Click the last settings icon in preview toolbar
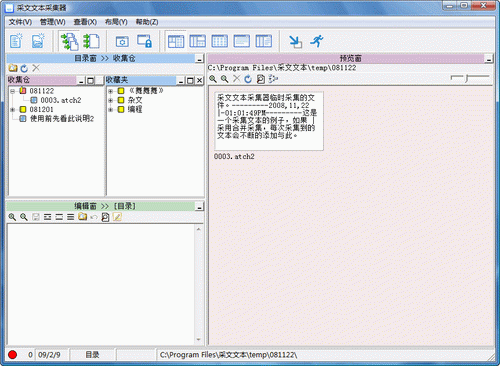Screen dimensions: 500x366 click(273, 79)
